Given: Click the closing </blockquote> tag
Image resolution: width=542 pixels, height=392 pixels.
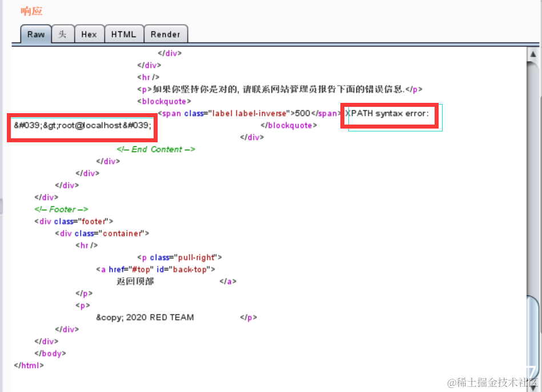Looking at the screenshot, I should (x=288, y=125).
